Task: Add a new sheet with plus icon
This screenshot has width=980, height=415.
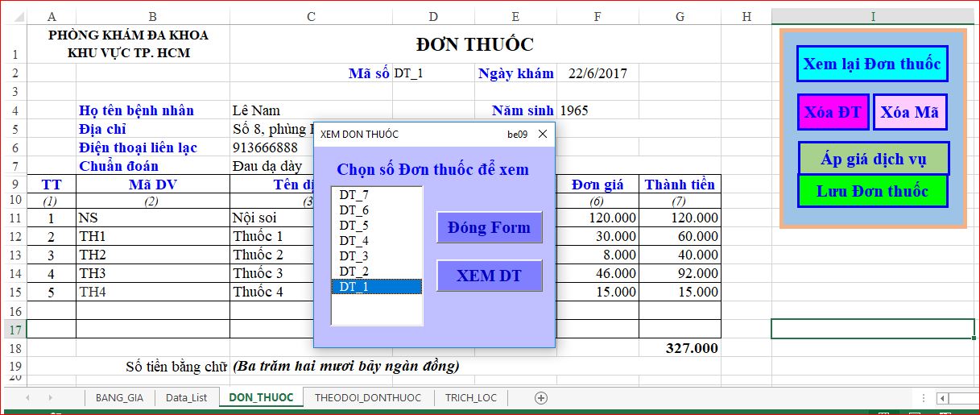Action: [x=541, y=397]
